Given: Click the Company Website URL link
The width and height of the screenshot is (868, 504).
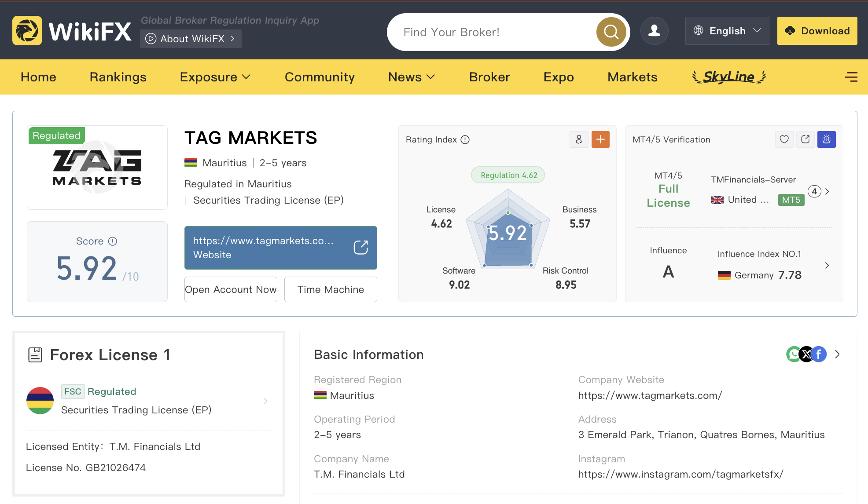Looking at the screenshot, I should click(650, 395).
